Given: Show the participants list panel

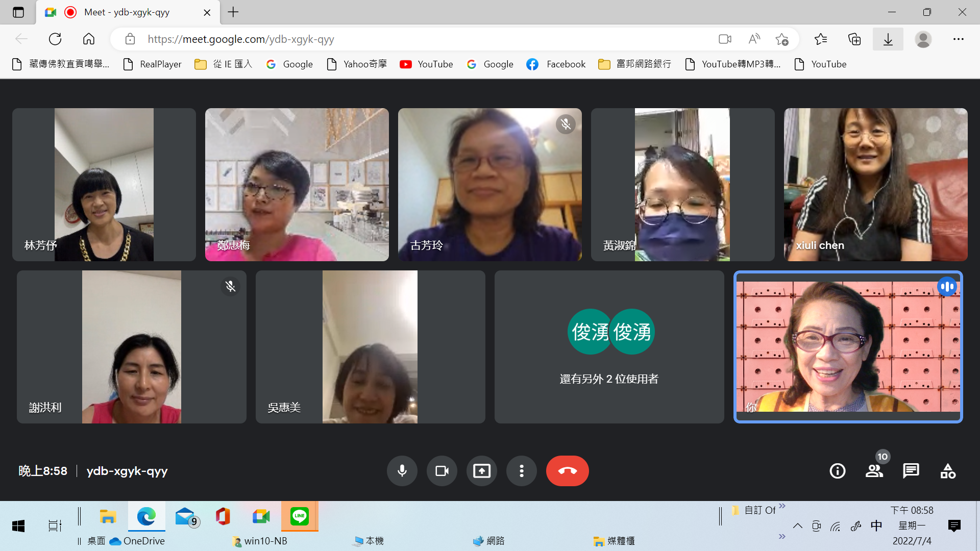Looking at the screenshot, I should pos(874,470).
